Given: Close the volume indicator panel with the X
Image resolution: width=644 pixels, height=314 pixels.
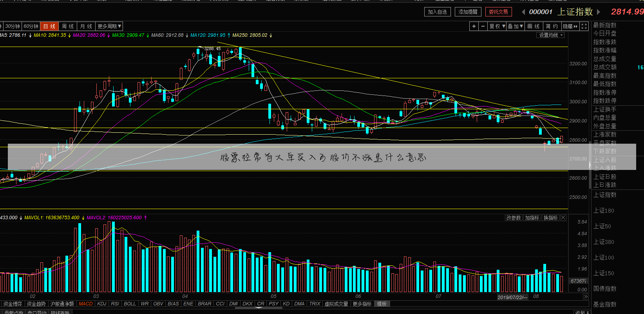Looking at the screenshot, I should tap(563, 218).
